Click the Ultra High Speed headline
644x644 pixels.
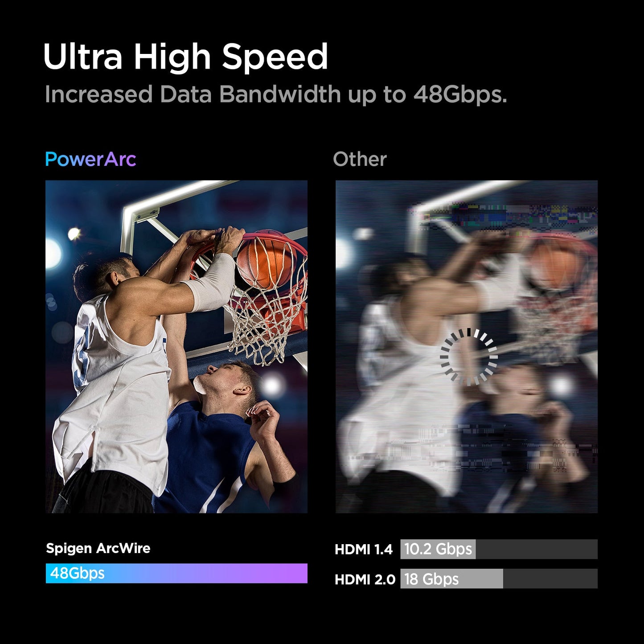coord(185,57)
